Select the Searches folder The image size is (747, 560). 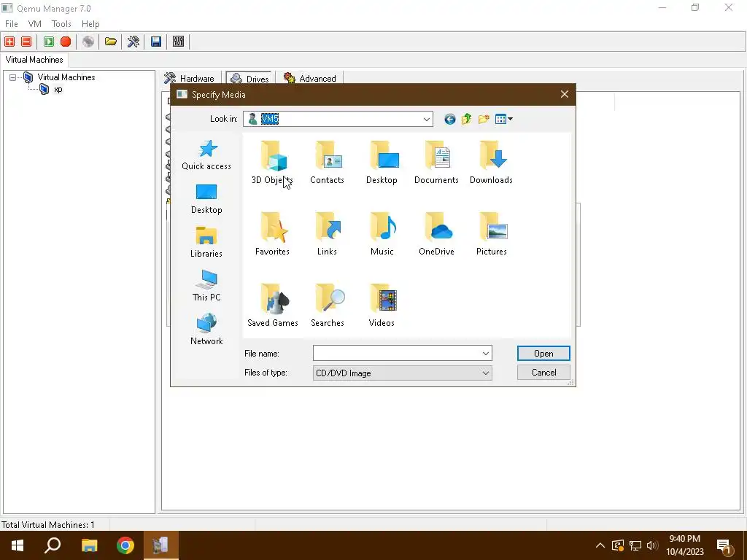[x=328, y=306]
